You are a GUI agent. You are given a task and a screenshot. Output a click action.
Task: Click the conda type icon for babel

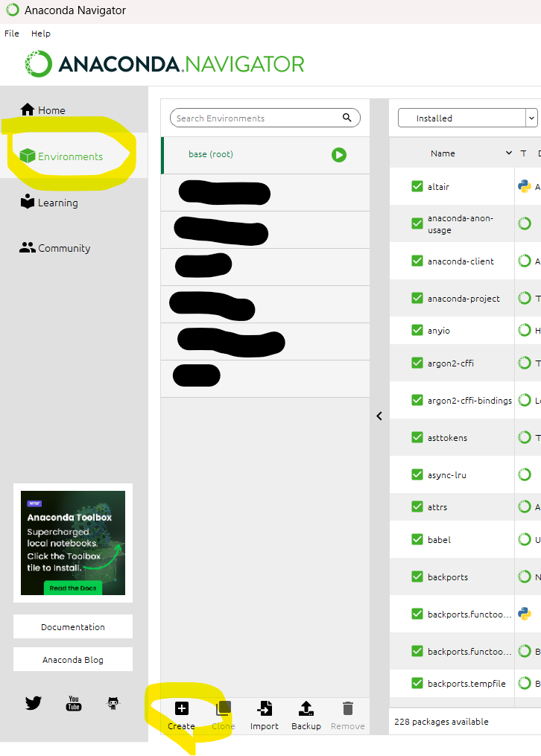(525, 539)
